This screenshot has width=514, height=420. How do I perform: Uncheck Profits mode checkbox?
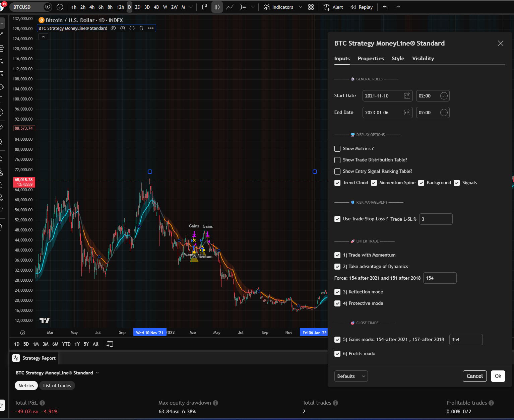(x=337, y=354)
